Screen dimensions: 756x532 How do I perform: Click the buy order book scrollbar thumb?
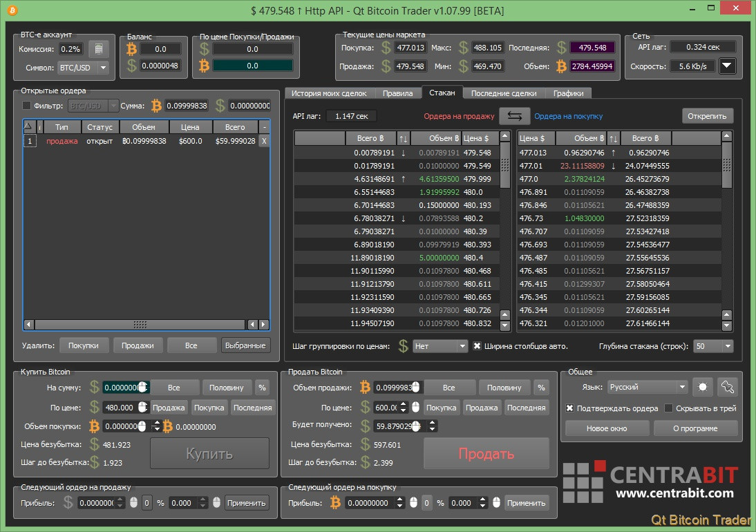point(726,166)
